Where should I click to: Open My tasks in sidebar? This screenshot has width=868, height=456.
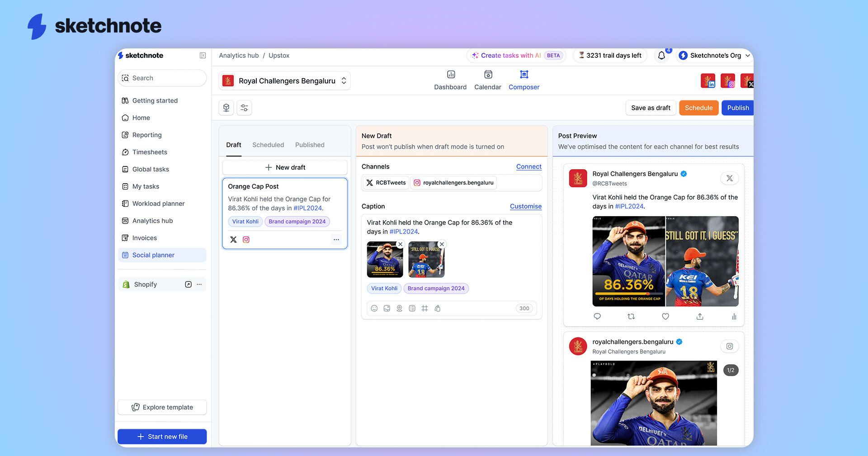(162, 186)
